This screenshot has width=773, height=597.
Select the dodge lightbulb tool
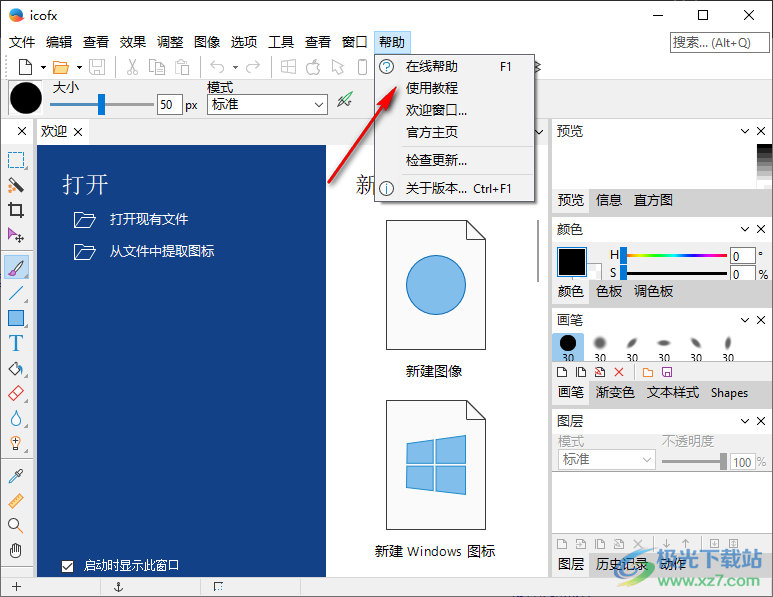[x=16, y=444]
